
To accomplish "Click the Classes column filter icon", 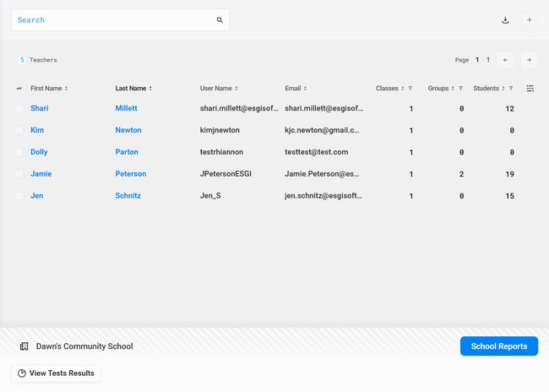I will [410, 88].
